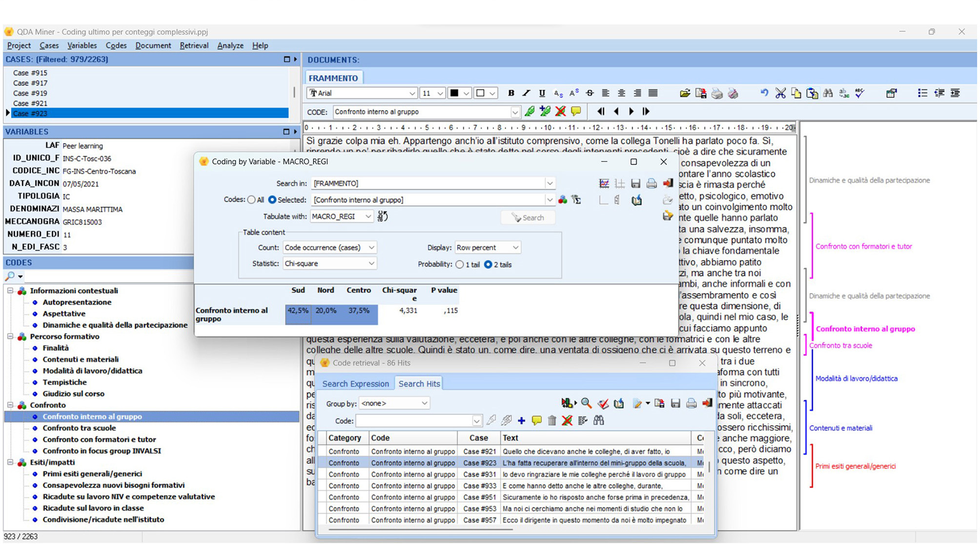This screenshot has width=980, height=544.
Task: Open the Retrieval menu
Action: pyautogui.click(x=194, y=45)
